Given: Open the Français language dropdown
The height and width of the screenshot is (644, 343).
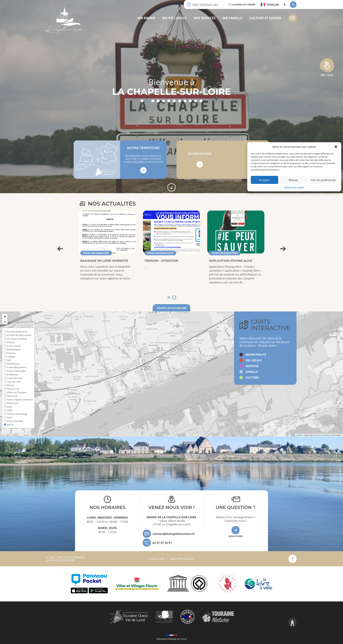Looking at the screenshot, I should click(273, 4).
